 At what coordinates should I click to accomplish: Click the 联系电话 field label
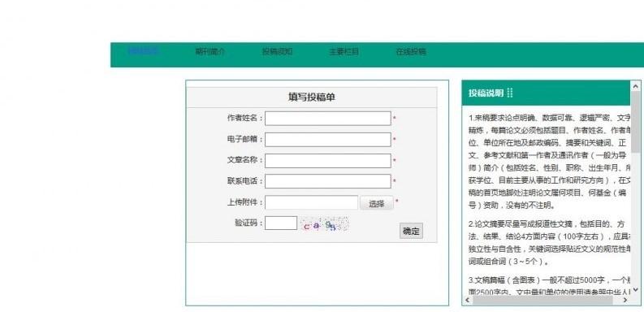pos(244,181)
